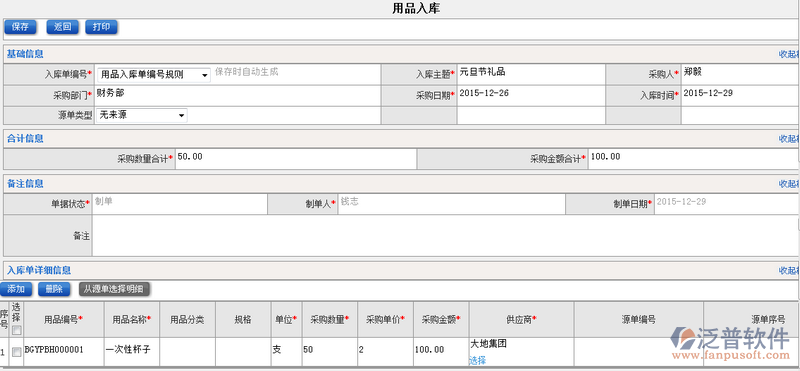Open the 源单类型 无来源 dropdown
The height and width of the screenshot is (371, 800).
[x=142, y=115]
